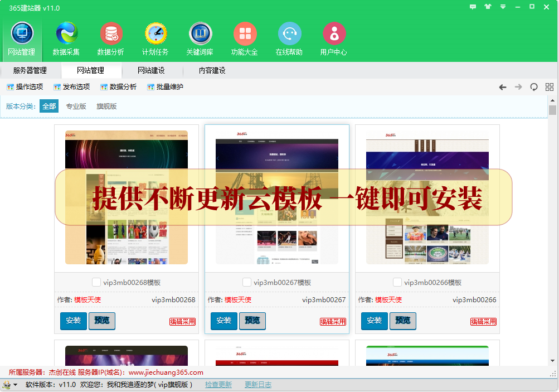Check the vip3mb00266模板 checkbox
559x392 pixels.
[397, 282]
